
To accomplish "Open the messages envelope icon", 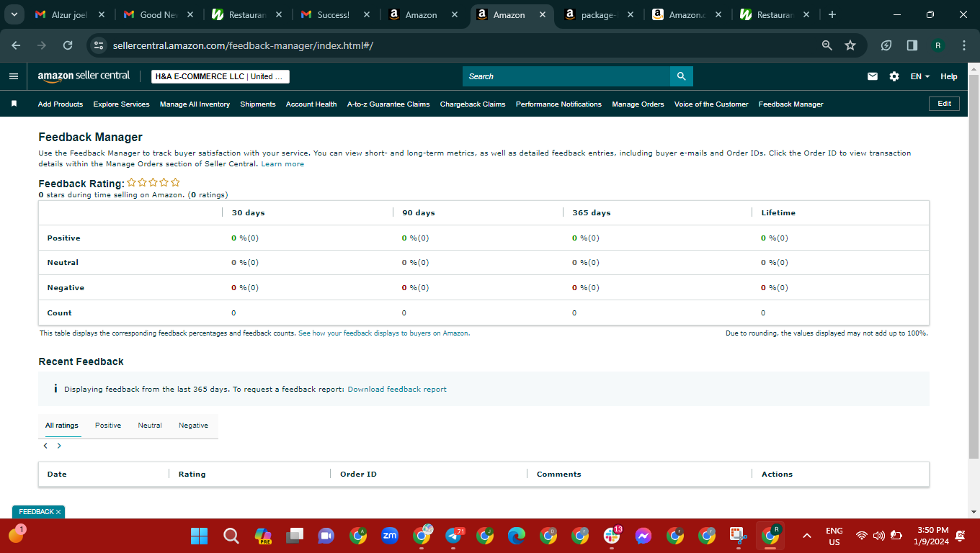I will (873, 76).
